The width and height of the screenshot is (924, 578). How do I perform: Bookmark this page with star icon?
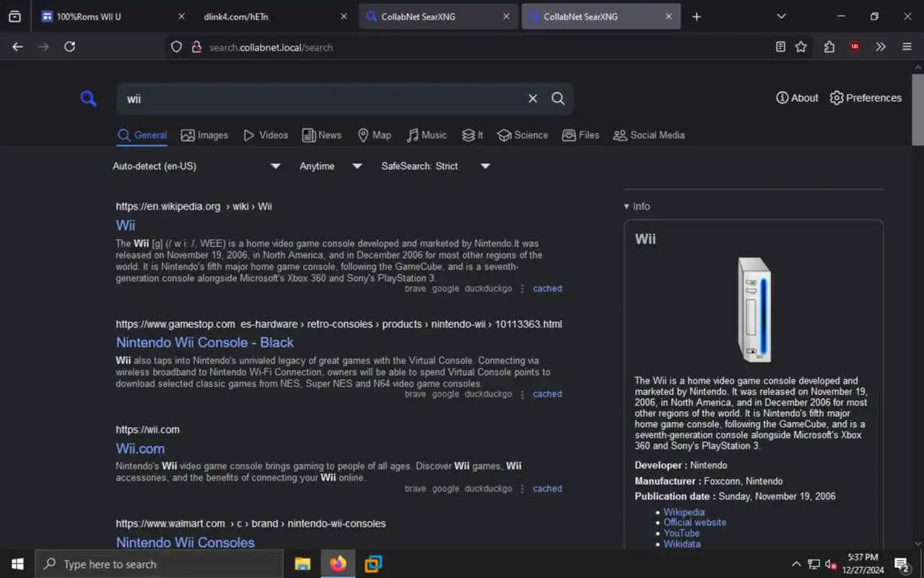click(x=801, y=47)
